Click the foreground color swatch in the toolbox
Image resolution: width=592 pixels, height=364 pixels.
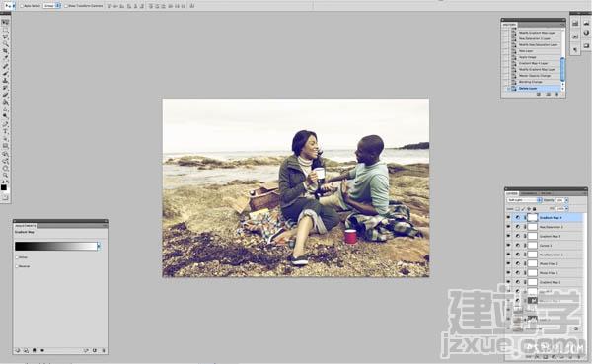4,187
